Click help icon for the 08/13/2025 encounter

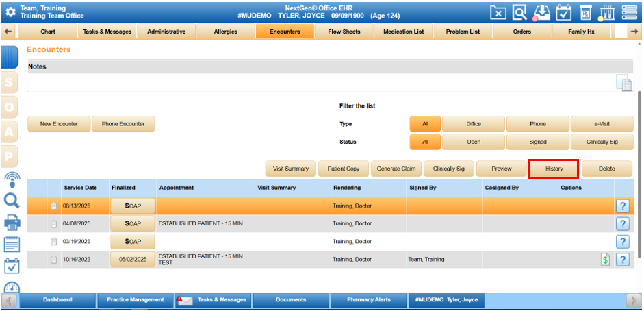point(622,206)
